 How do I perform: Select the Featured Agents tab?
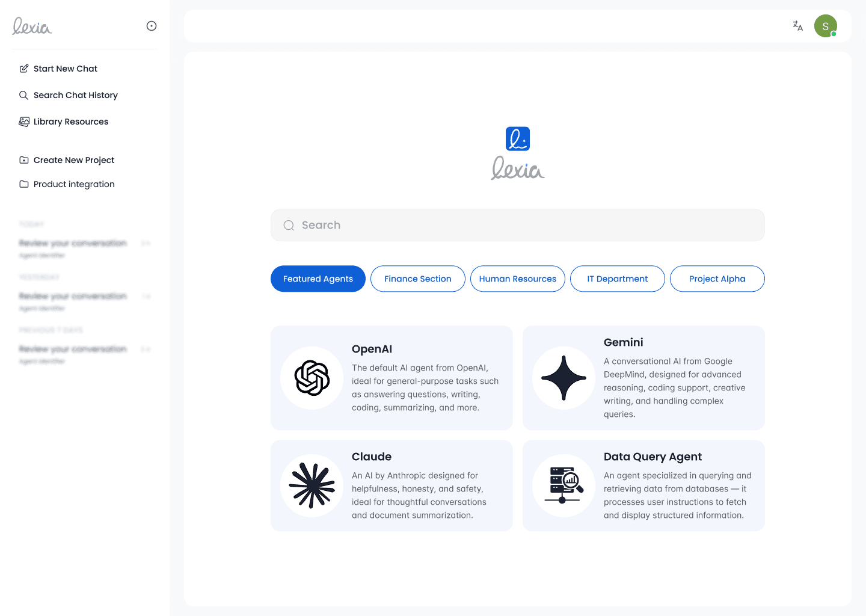[x=318, y=279]
